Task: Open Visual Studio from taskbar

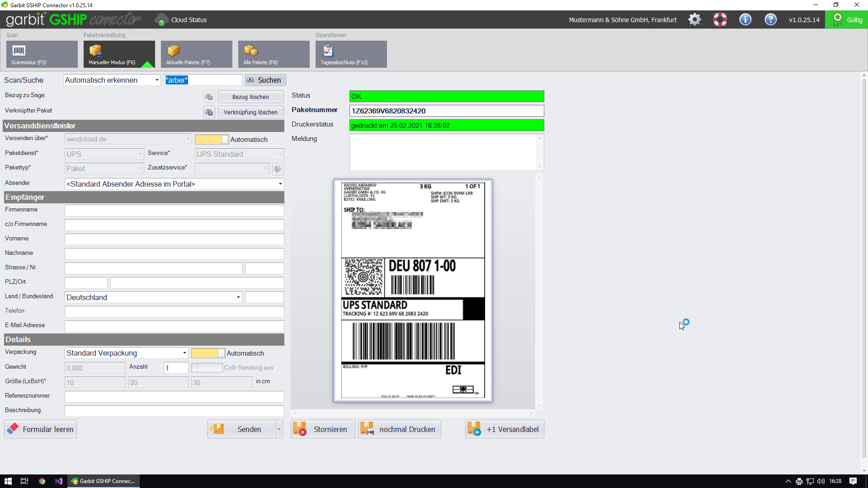Action: 59,481
